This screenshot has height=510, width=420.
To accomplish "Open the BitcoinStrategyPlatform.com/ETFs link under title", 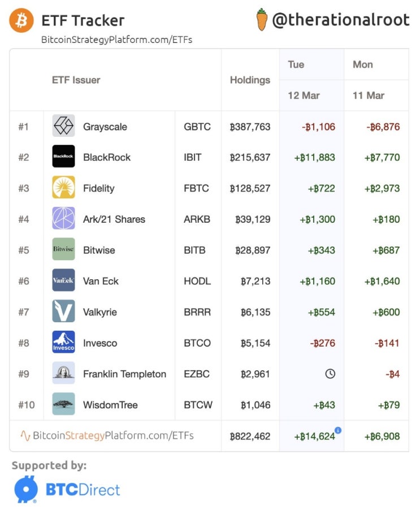I will point(117,40).
